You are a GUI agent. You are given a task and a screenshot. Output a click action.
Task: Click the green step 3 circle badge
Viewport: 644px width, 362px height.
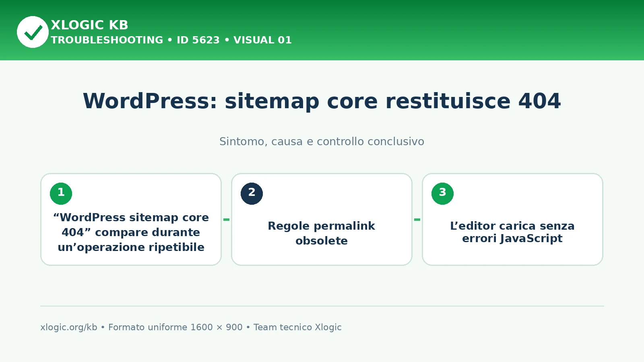point(442,193)
